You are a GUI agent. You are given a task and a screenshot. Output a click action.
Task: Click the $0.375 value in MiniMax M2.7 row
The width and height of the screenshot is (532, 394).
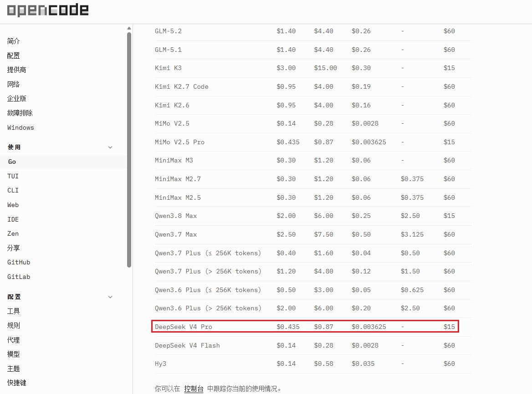[412, 179]
